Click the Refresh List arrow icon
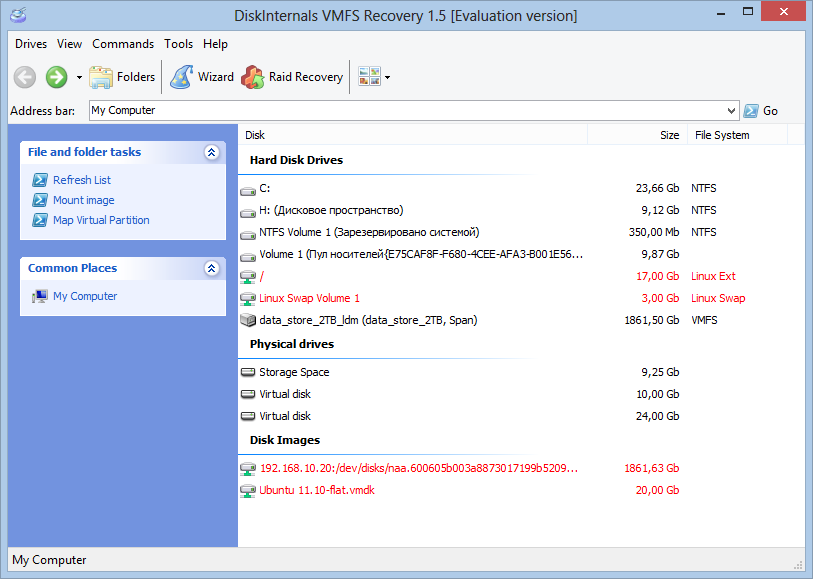Screen dimensions: 813x579 pyautogui.click(x=40, y=180)
